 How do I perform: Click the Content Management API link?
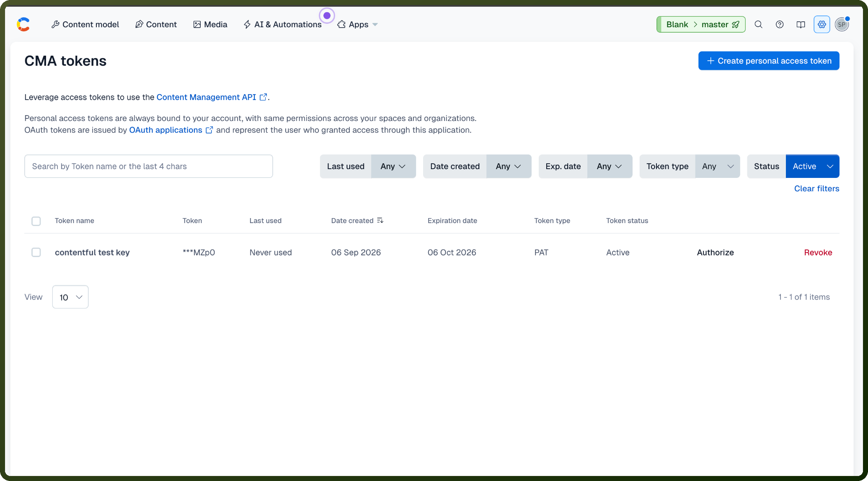coord(212,97)
